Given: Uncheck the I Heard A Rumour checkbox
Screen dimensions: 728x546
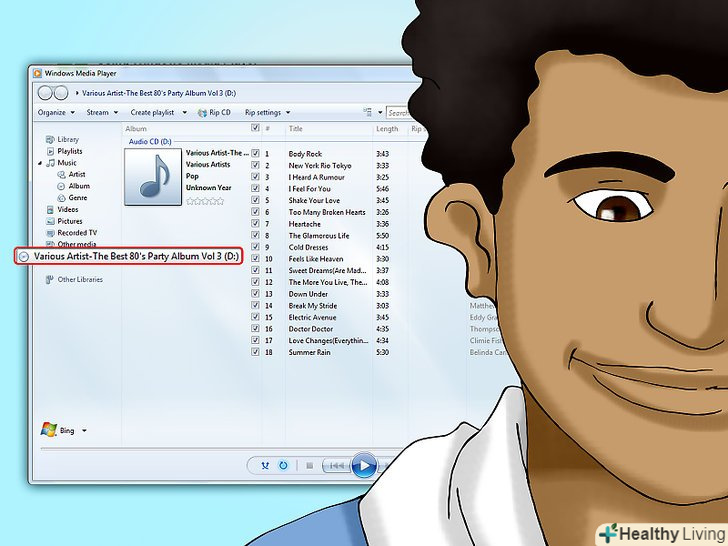Looking at the screenshot, I should tap(255, 176).
